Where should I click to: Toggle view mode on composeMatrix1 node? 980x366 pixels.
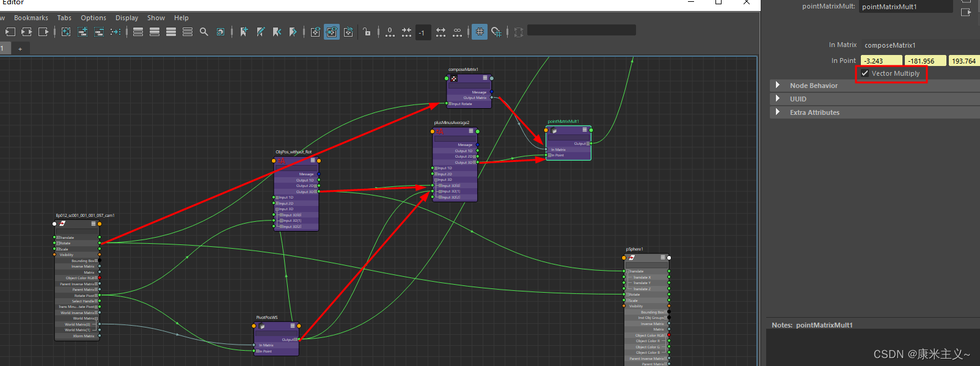[485, 78]
